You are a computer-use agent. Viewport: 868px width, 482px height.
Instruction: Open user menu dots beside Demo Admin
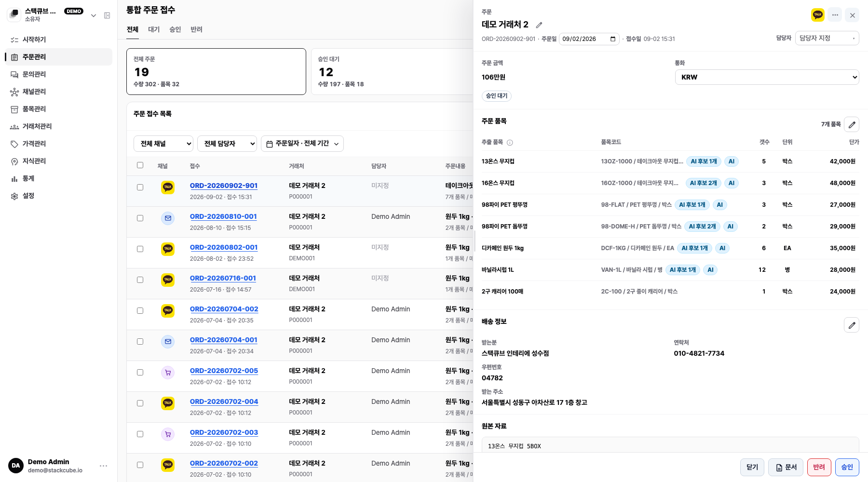pos(103,466)
